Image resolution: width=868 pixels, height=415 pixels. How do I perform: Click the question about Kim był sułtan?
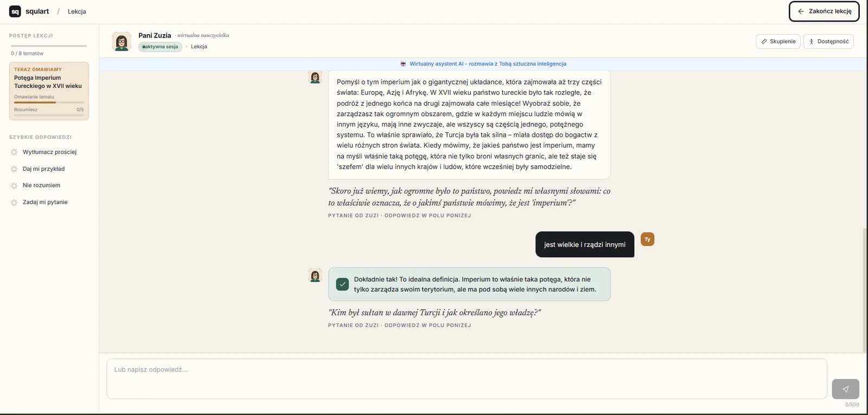[x=434, y=312]
